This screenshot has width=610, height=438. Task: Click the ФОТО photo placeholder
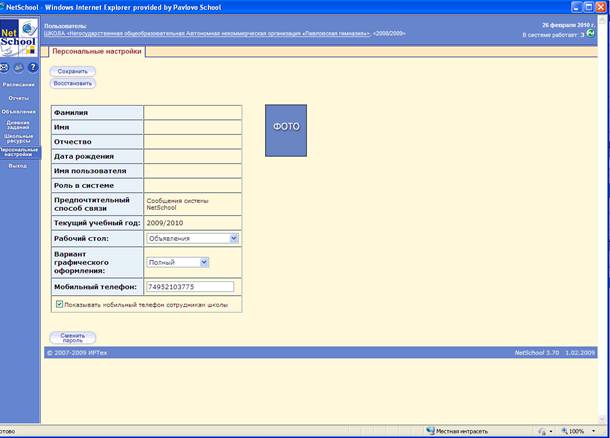pos(286,129)
